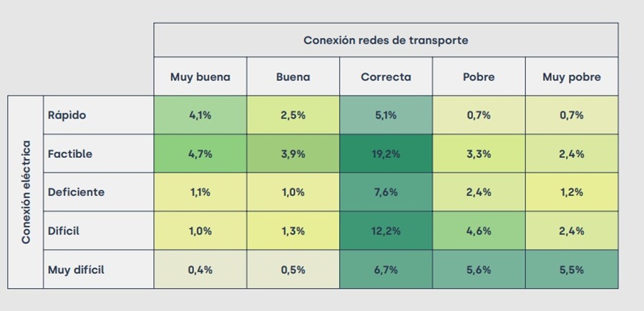The width and height of the screenshot is (644, 311).
Task: Select the 12,2% cell in Difícil row
Action: pyautogui.click(x=386, y=231)
